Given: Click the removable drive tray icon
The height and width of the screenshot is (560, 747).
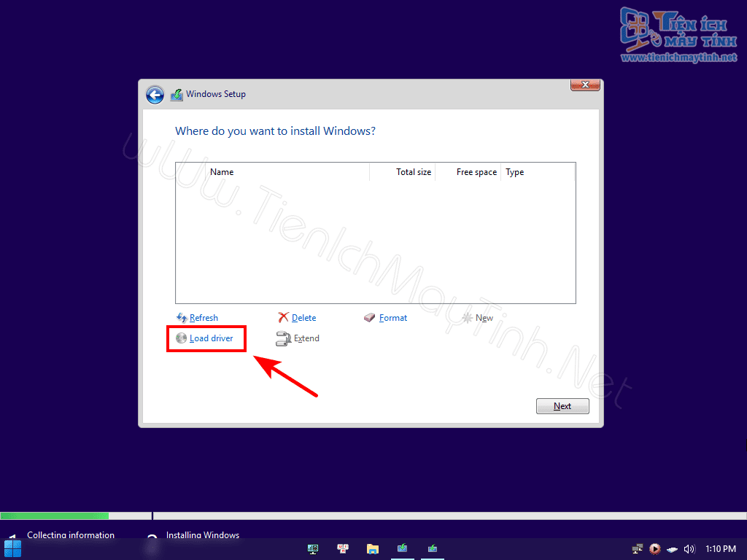Looking at the screenshot, I should pos(672,550).
